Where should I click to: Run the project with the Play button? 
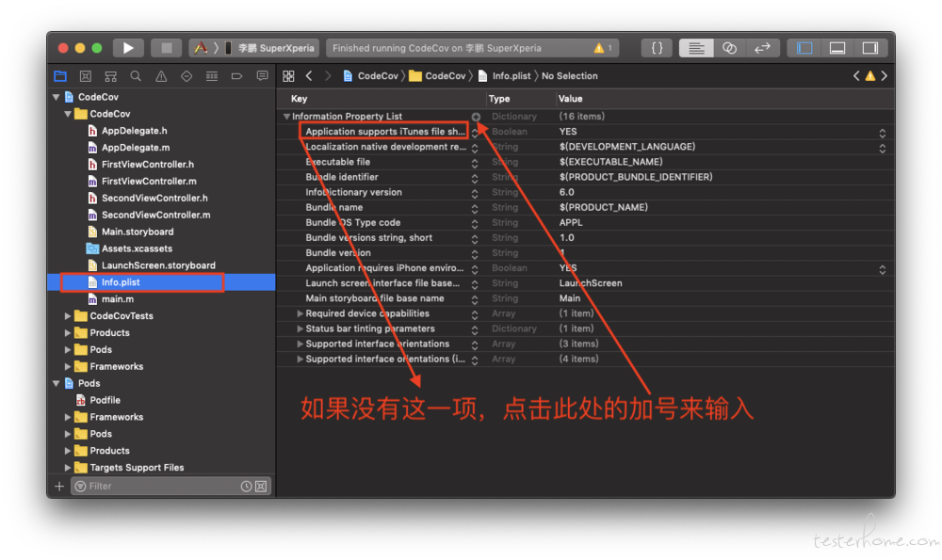click(x=128, y=48)
